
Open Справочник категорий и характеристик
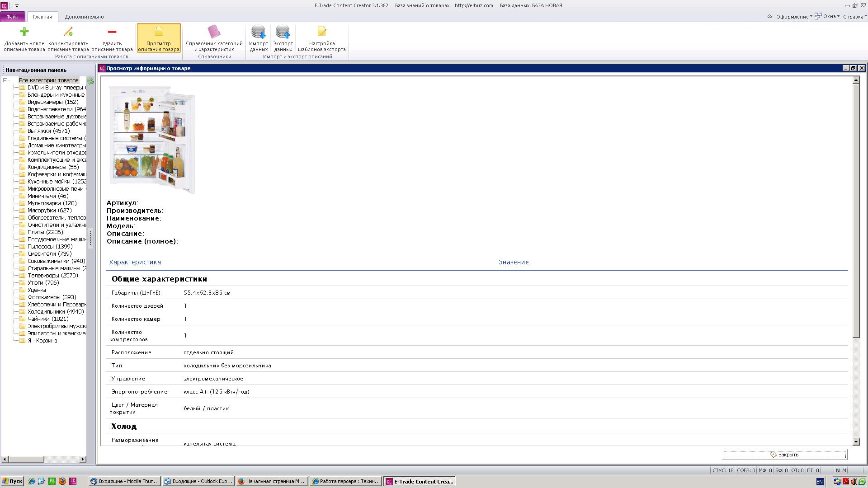tap(214, 38)
